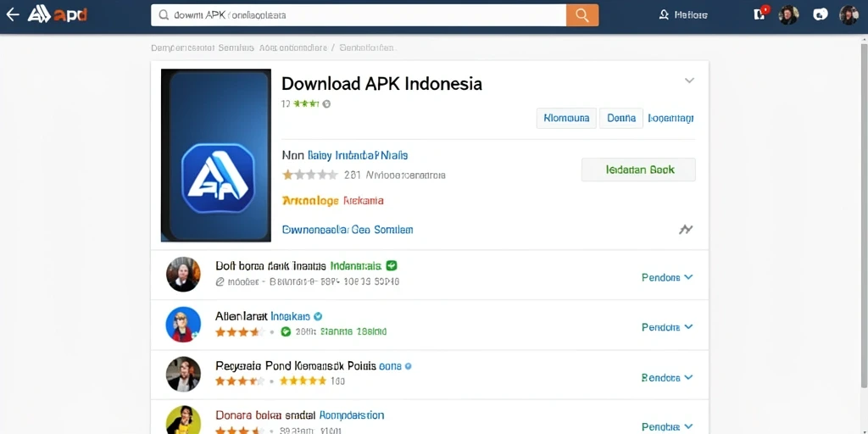Click the link icon under the first row title
This screenshot has width=868, height=434.
coord(220,281)
